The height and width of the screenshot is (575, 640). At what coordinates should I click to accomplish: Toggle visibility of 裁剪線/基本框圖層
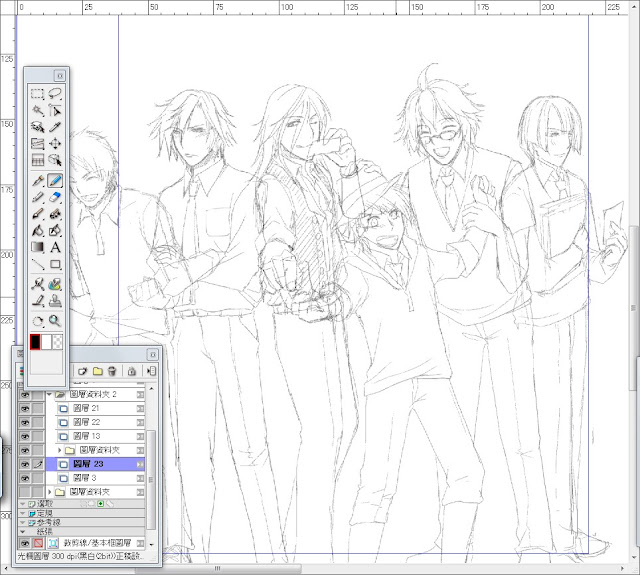pyautogui.click(x=25, y=543)
